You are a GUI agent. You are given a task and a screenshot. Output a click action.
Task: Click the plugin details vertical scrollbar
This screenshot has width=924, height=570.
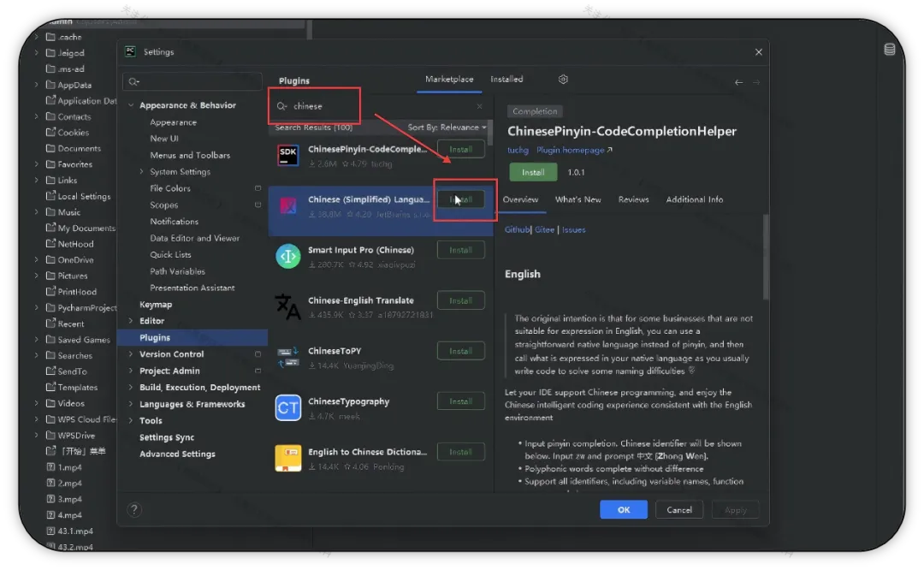[766, 257]
